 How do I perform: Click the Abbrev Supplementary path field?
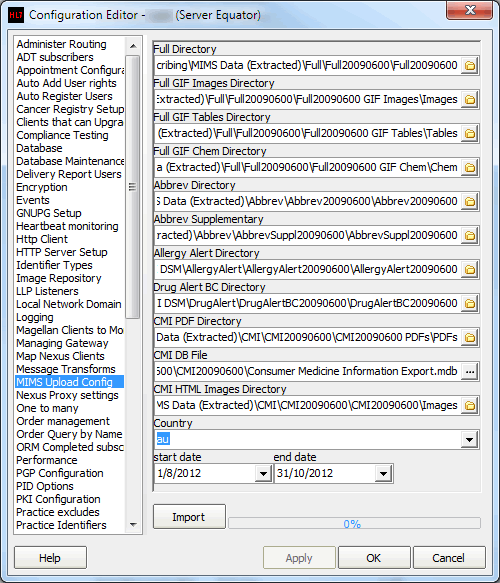[x=307, y=236]
